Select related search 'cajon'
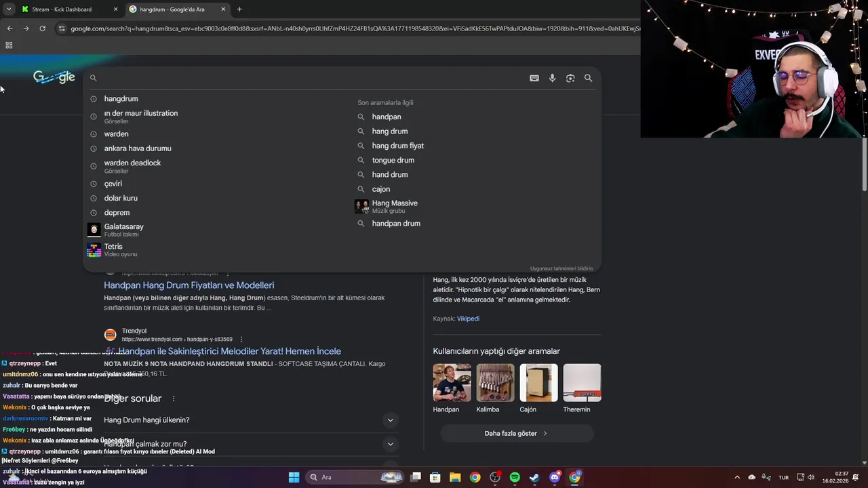This screenshot has height=488, width=868. click(381, 189)
